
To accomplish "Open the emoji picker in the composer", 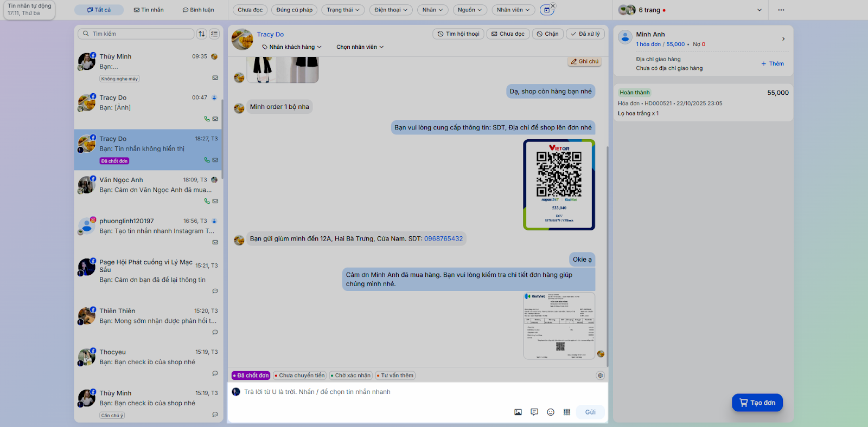I will coord(551,412).
